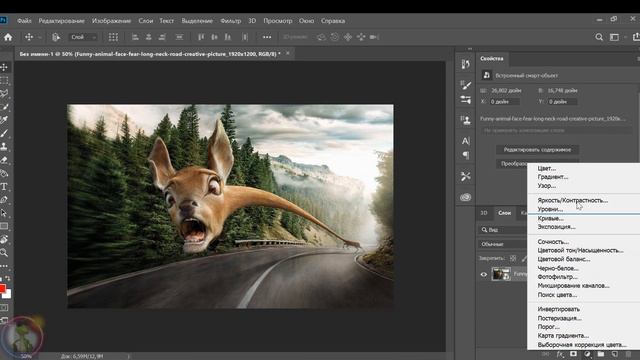Click the red foreground color swatch

[x=2, y=289]
